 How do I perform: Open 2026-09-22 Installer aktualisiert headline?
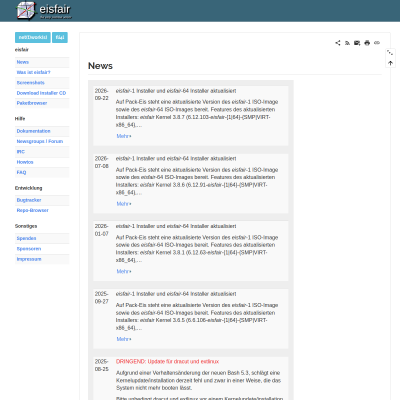(176, 91)
